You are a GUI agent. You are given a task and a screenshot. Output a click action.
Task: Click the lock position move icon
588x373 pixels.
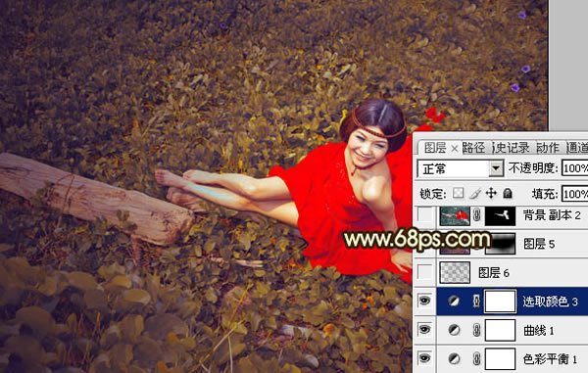[491, 193]
